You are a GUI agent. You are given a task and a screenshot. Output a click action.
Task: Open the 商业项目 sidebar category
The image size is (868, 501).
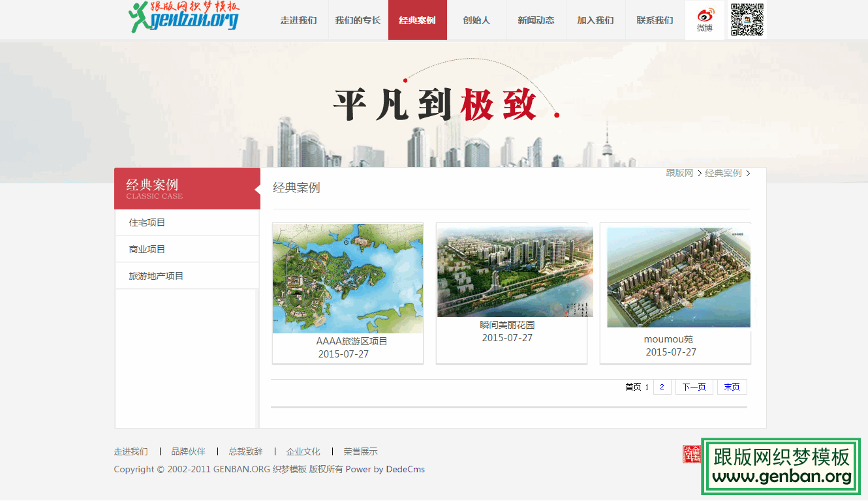pos(147,249)
